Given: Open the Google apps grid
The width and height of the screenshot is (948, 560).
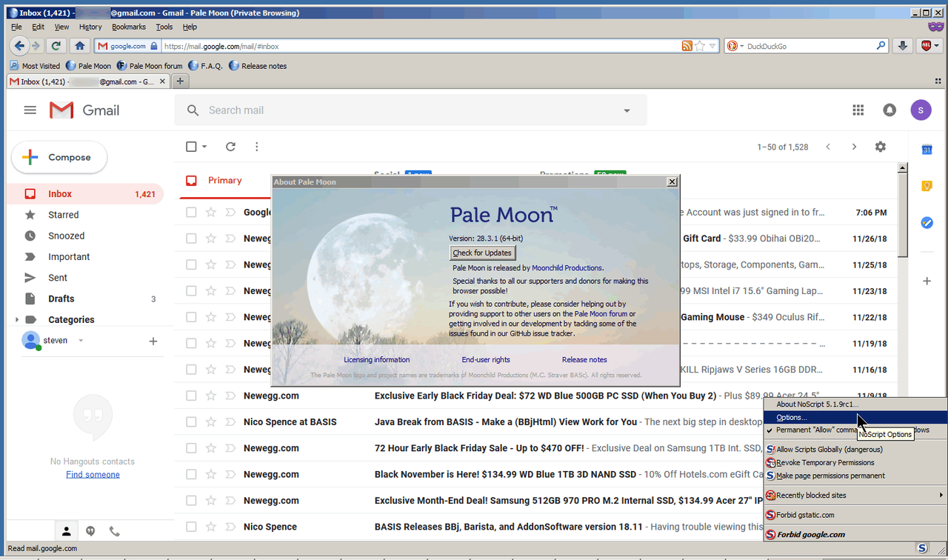Looking at the screenshot, I should (858, 110).
